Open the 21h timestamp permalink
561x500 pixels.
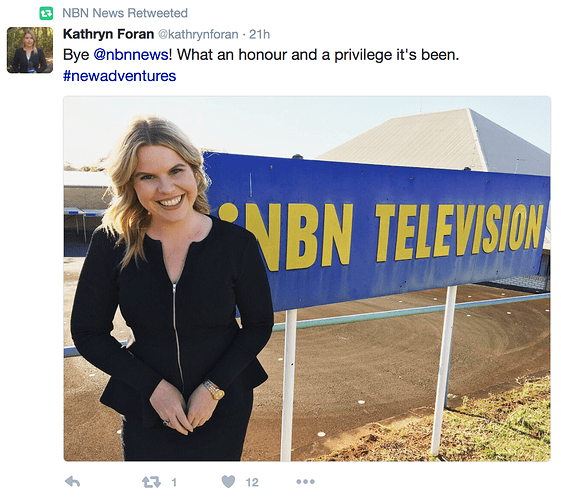259,34
